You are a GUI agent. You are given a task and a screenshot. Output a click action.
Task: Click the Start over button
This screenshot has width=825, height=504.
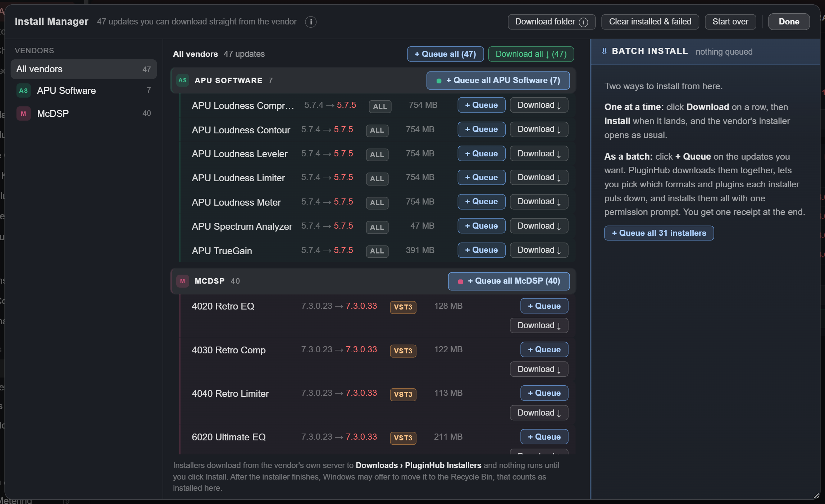click(x=730, y=22)
